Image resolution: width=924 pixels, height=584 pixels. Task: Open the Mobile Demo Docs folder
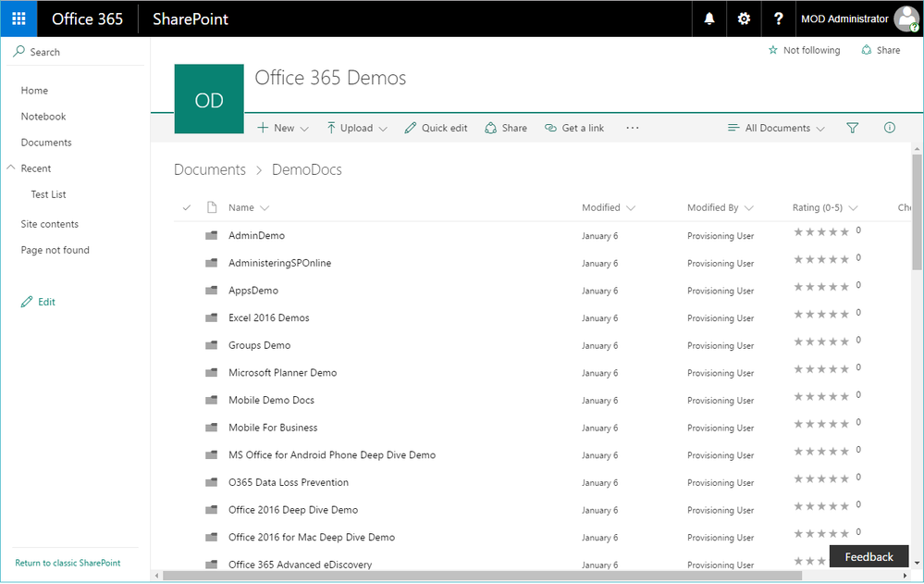pyautogui.click(x=271, y=400)
